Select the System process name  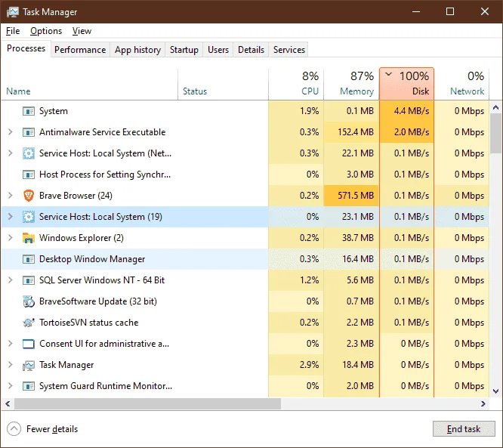(54, 111)
